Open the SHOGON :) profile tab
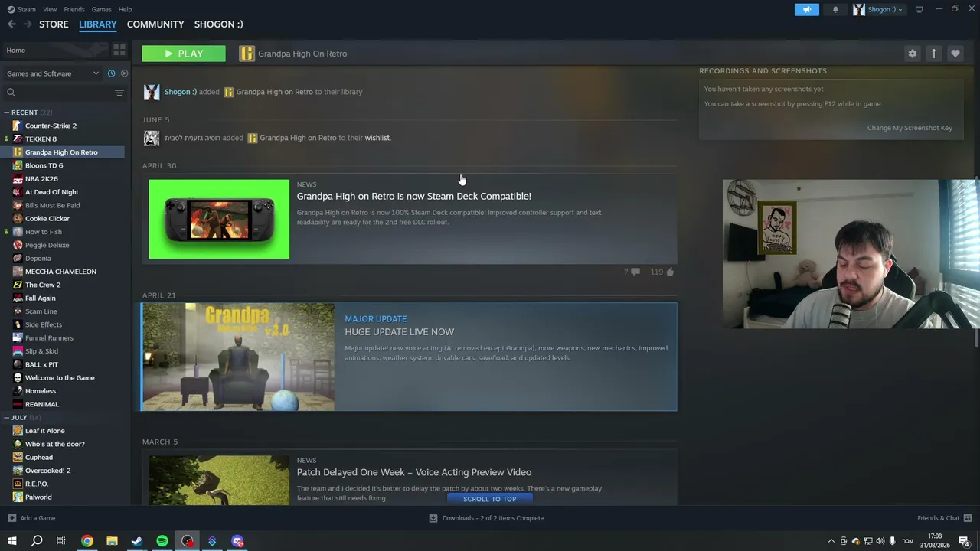Viewport: 980px width, 551px height. (218, 24)
